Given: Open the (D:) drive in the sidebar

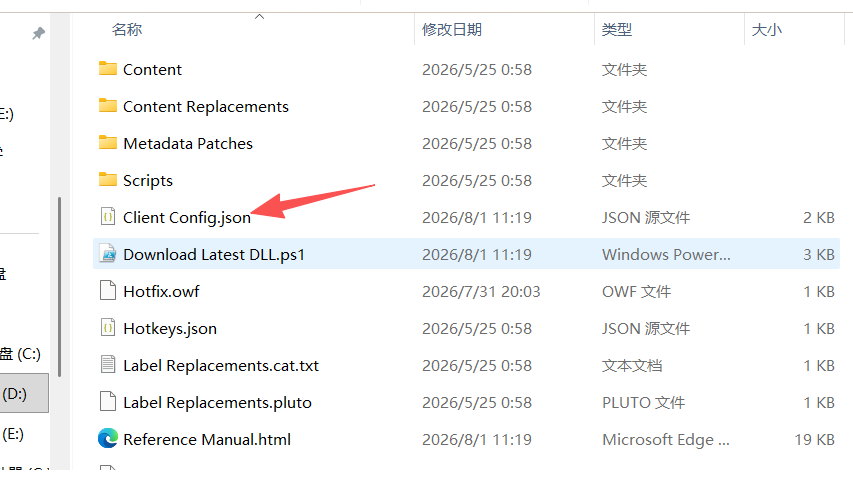Looking at the screenshot, I should coord(24,393).
